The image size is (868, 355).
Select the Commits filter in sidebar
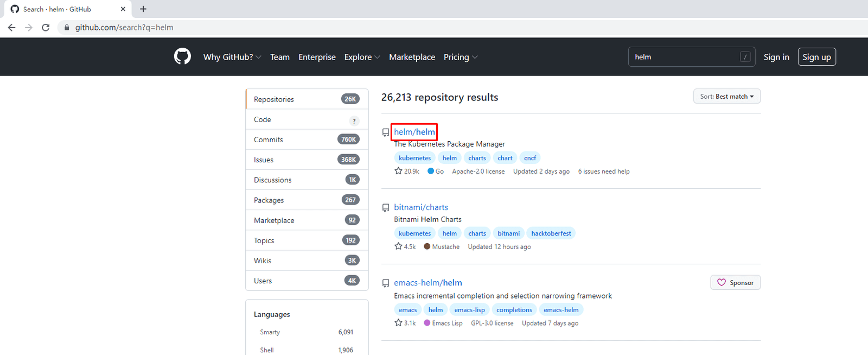tap(307, 140)
